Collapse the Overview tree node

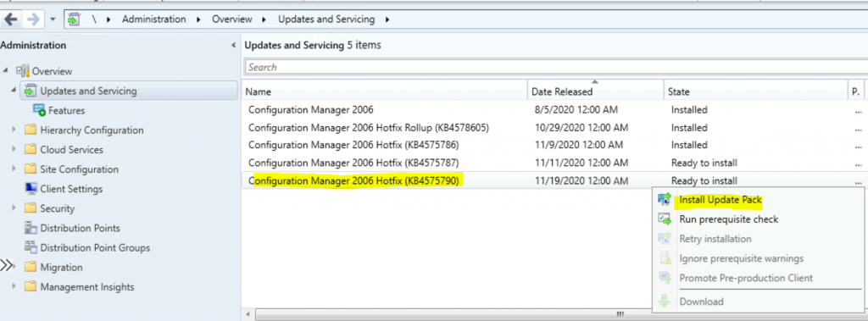(6, 70)
